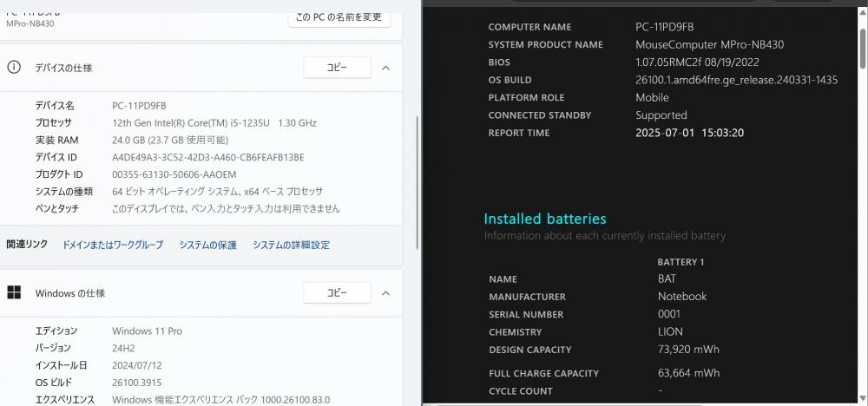
Task: Select Windows 機能エクスペリエンス パック value
Action: point(220,399)
